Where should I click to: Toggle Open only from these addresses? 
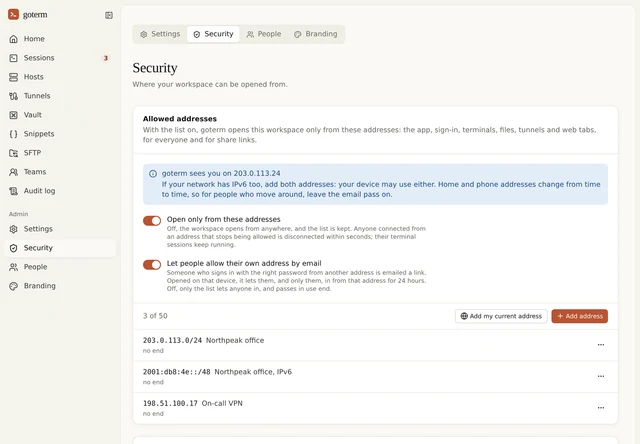click(152, 221)
